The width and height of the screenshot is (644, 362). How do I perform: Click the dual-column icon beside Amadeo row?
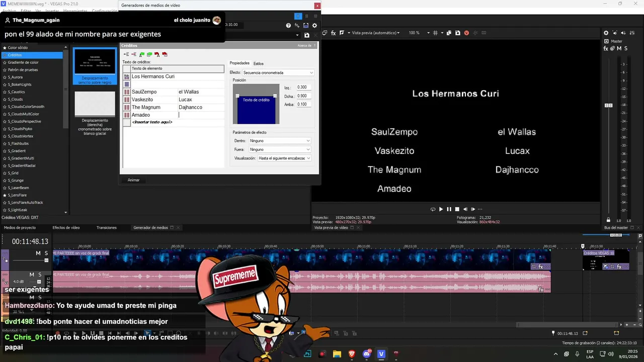(x=127, y=115)
